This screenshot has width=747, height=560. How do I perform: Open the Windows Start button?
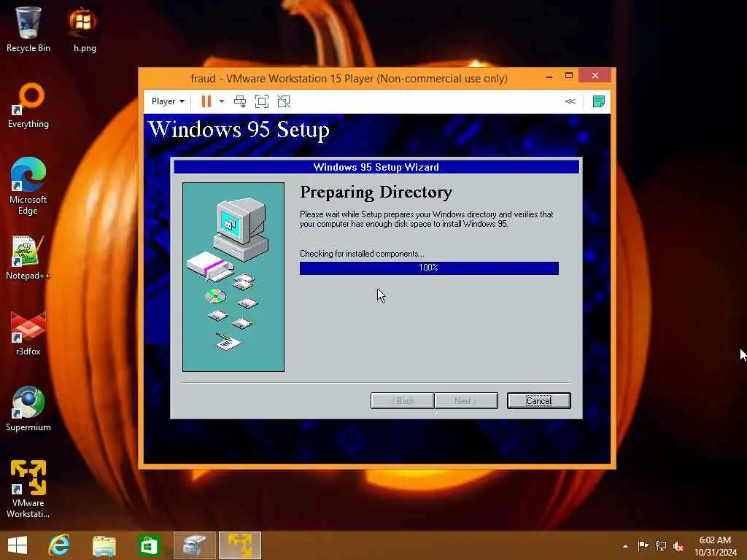click(18, 545)
